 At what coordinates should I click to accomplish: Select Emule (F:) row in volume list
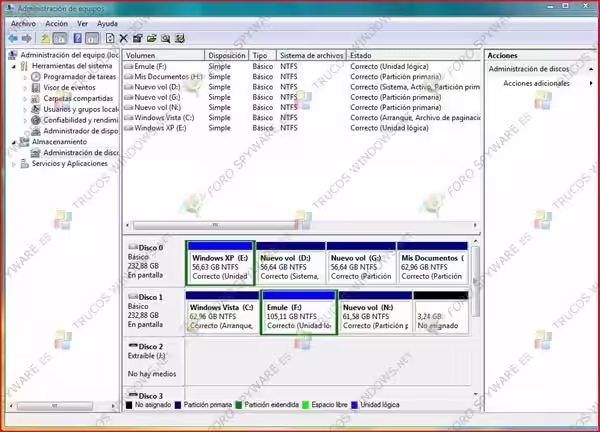[x=302, y=67]
